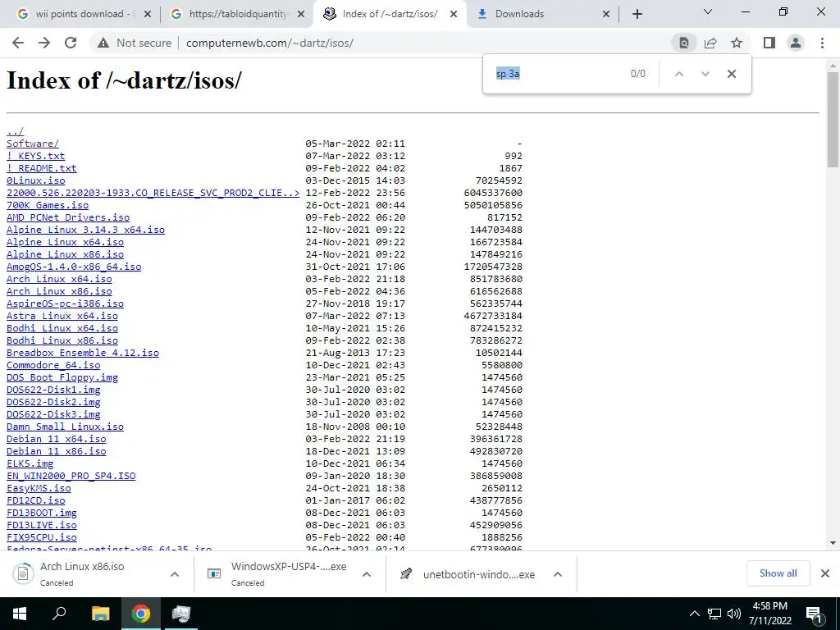
Task: Open the ! README.txt file
Action: tap(41, 168)
